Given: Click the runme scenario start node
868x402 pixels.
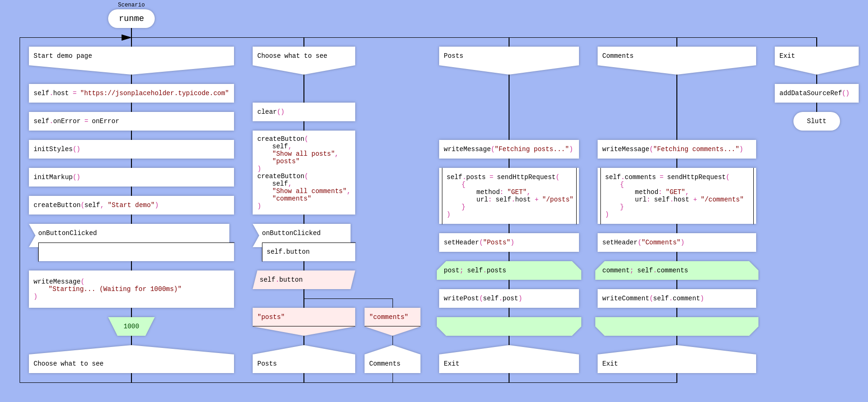Looking at the screenshot, I should [x=131, y=19].
